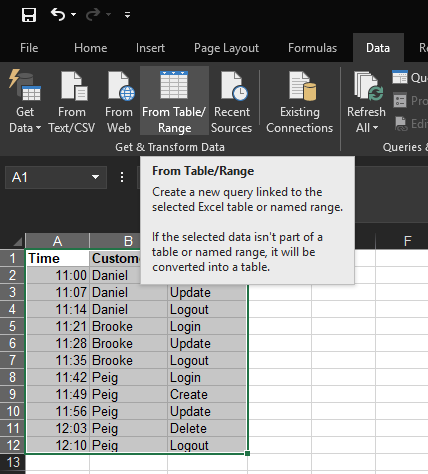Undo the last action
Screen dimensions: 428x474
coord(58,15)
